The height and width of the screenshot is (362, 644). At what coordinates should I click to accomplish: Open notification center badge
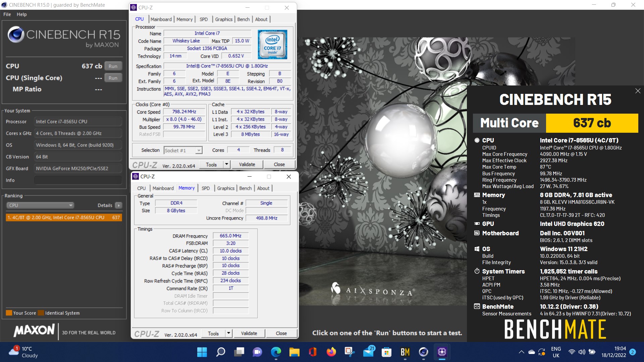pyautogui.click(x=632, y=352)
